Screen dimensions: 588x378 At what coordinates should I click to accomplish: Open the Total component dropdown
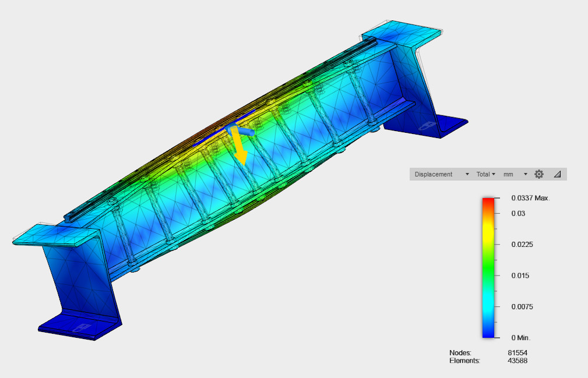485,174
